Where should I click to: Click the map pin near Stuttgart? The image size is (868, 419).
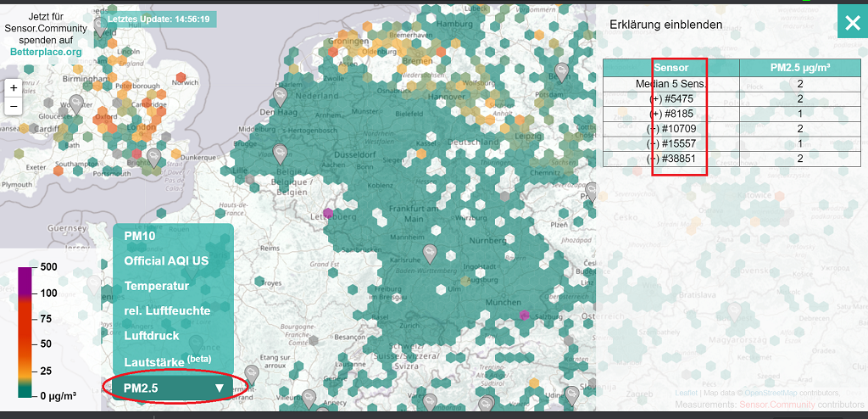coord(431,253)
